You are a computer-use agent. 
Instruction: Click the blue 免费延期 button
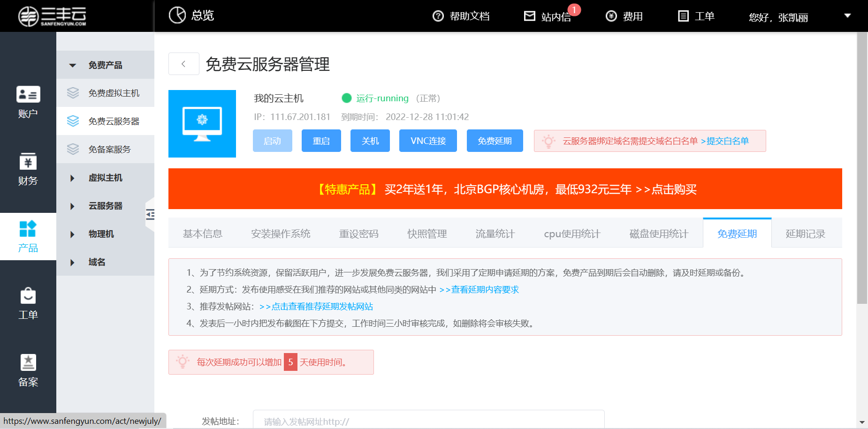(495, 141)
